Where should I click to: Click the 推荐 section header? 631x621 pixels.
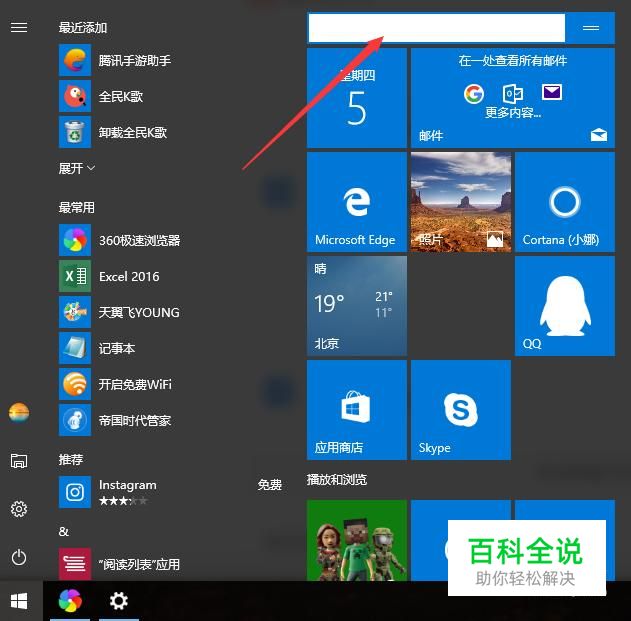71,459
